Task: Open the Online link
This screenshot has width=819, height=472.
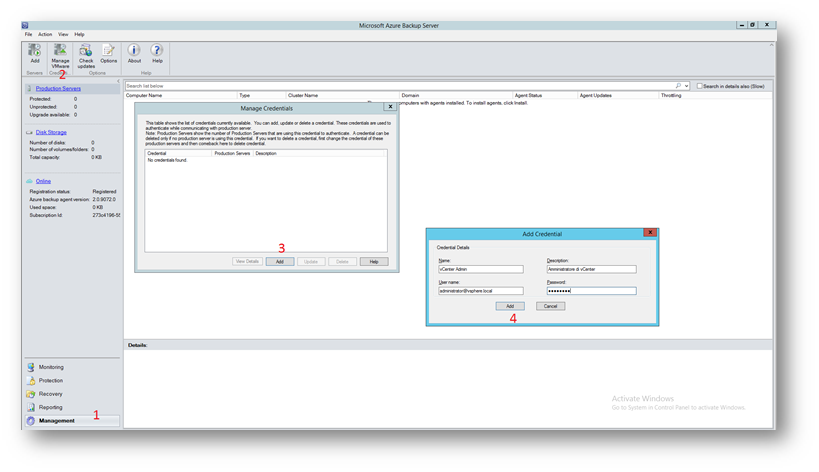Action: 43,181
